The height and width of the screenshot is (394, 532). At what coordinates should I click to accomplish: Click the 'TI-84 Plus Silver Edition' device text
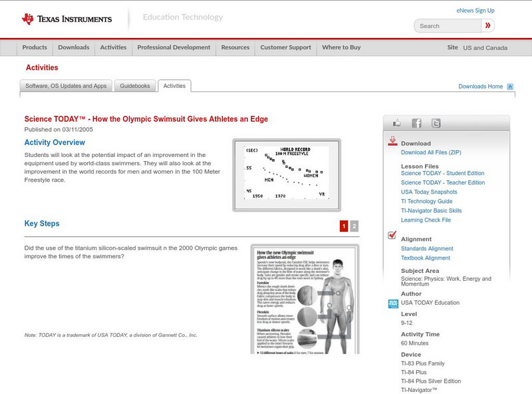click(431, 381)
